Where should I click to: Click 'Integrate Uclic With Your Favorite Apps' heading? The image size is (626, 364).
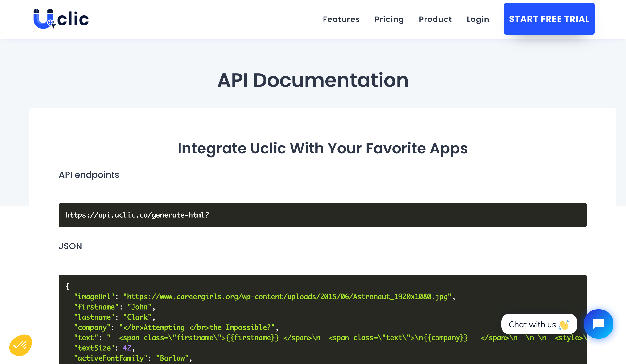pyautogui.click(x=323, y=148)
